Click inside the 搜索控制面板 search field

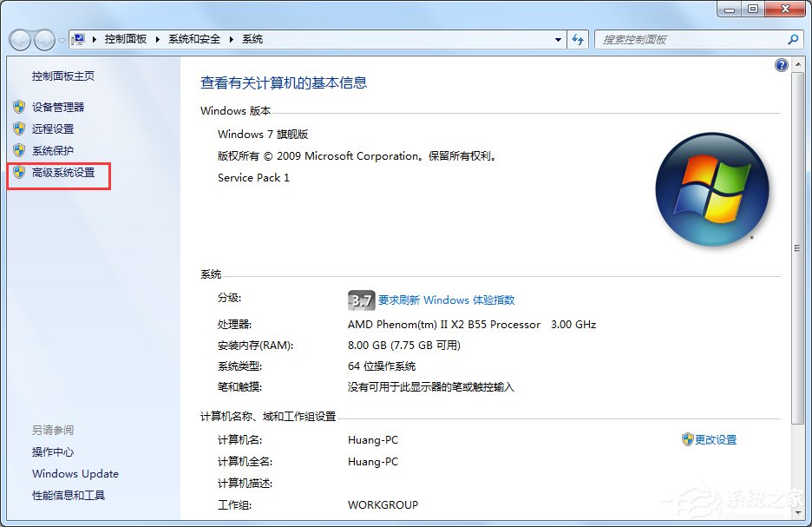[685, 39]
